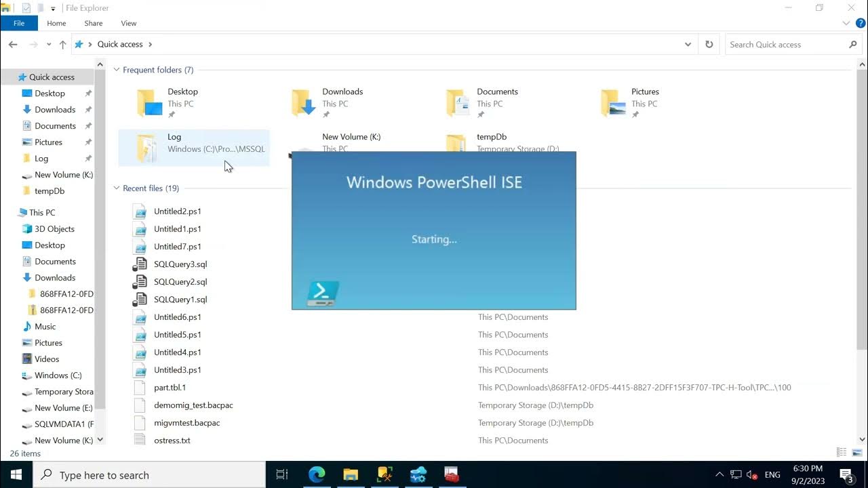Click the Up one level arrow

(62, 44)
